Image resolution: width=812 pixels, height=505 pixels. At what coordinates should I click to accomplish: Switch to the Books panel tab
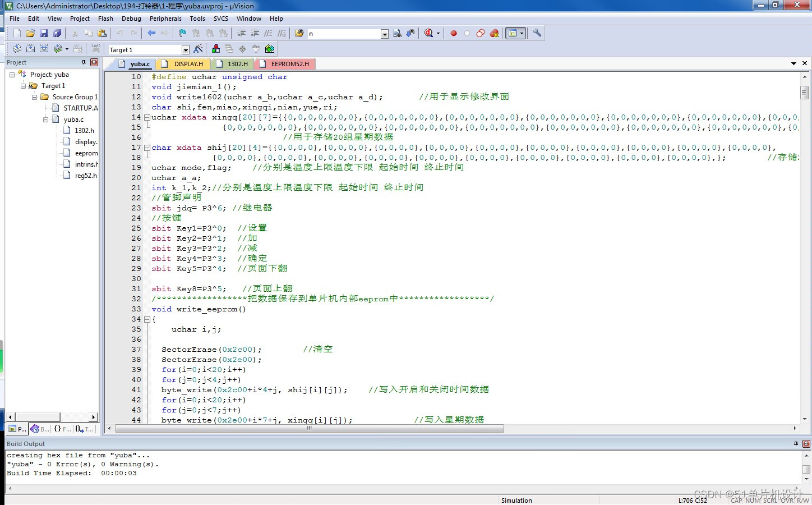[x=40, y=429]
